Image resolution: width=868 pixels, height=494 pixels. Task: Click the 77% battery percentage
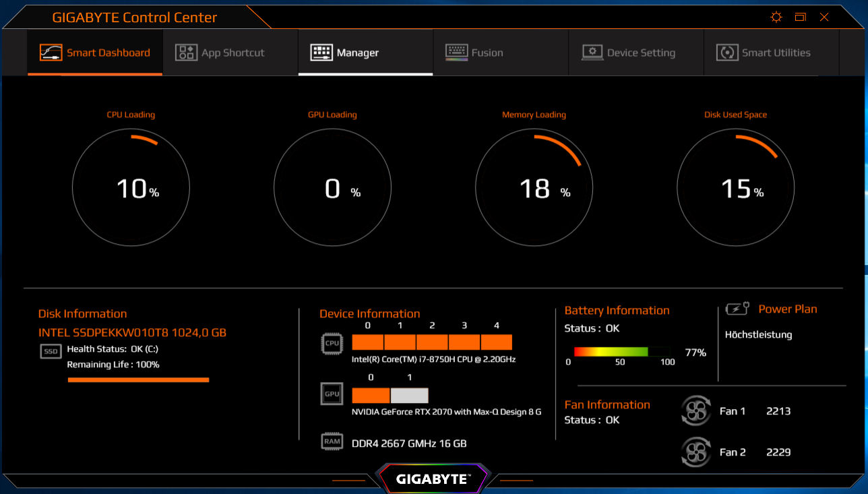pos(695,352)
